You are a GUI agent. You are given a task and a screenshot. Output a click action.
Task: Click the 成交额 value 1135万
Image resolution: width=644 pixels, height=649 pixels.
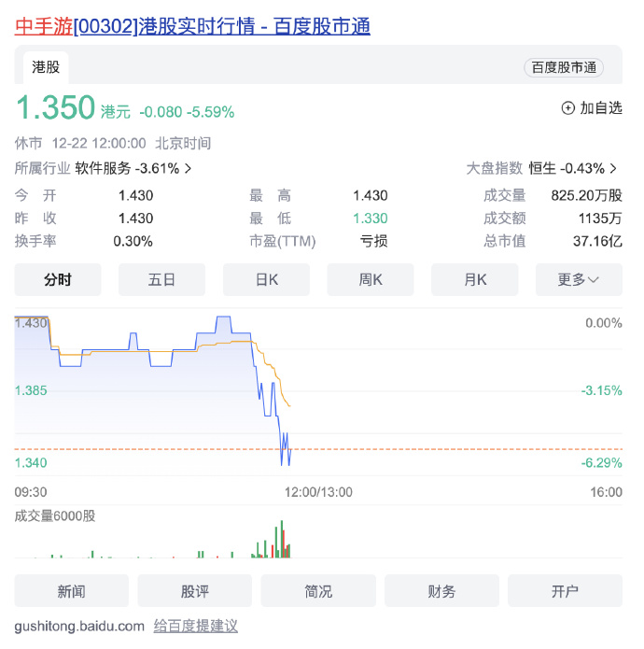point(600,219)
